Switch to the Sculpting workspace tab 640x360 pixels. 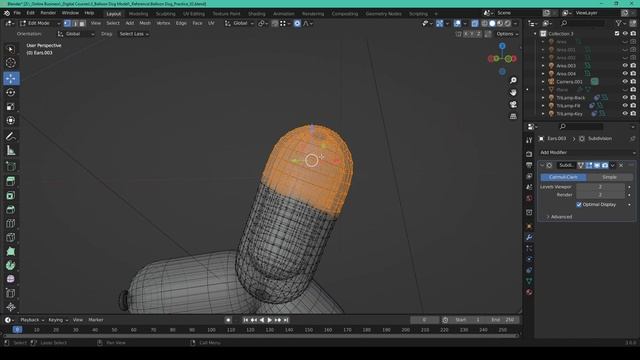(165, 14)
